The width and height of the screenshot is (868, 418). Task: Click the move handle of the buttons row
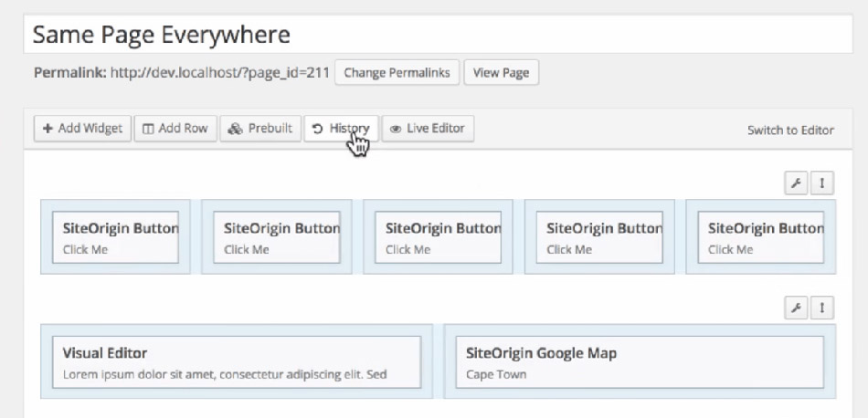(822, 183)
